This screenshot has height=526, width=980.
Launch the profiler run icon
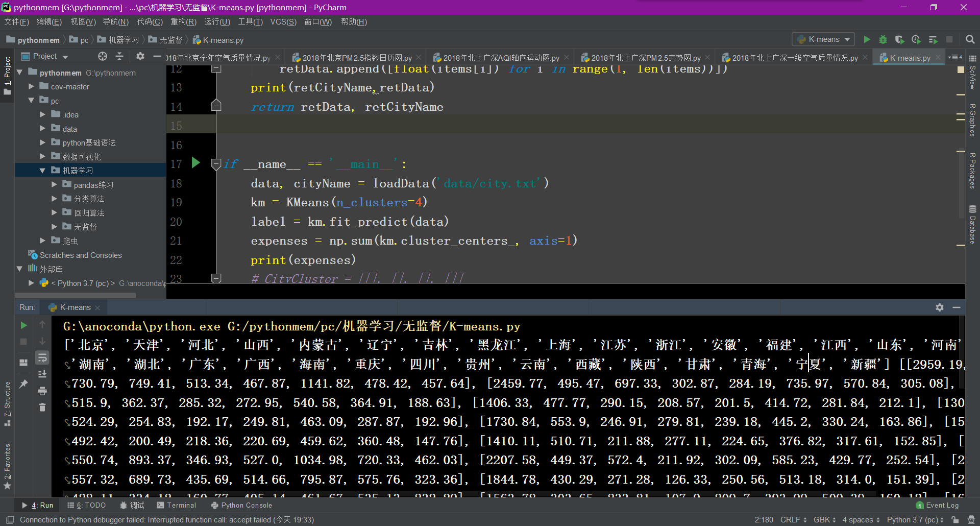pos(916,39)
